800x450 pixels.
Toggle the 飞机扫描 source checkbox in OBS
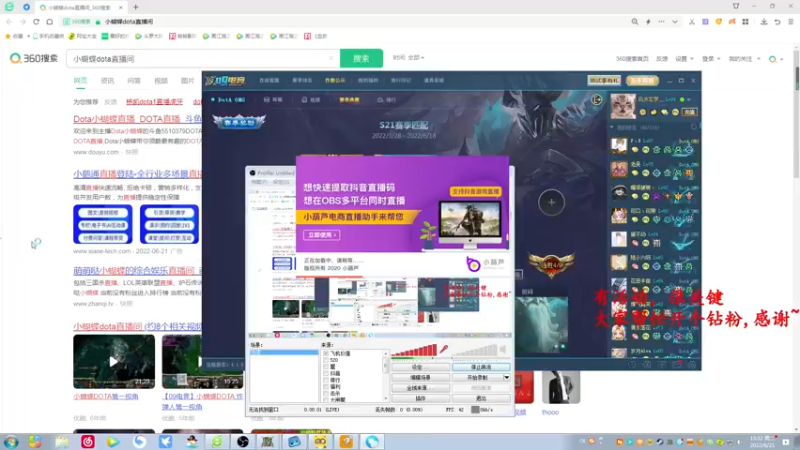click(326, 354)
